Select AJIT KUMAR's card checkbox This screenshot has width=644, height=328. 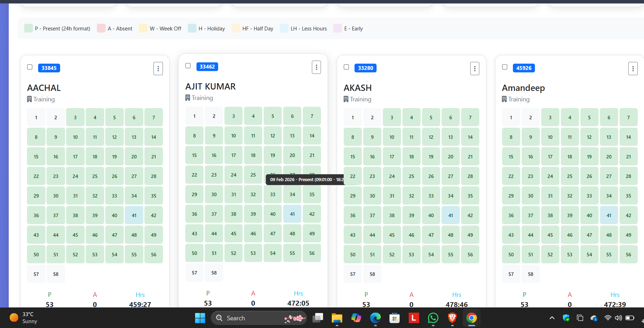188,65
